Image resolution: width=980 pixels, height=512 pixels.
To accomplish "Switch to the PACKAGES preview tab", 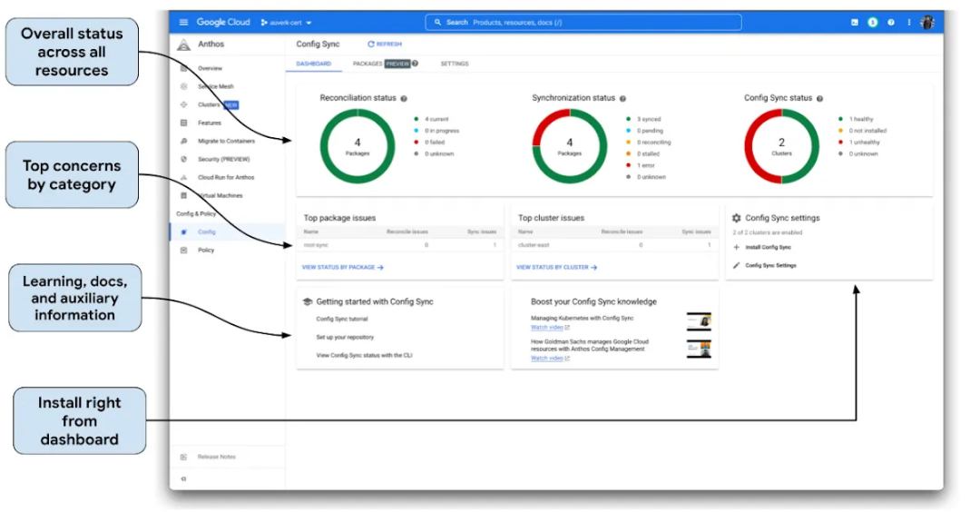I will point(381,64).
